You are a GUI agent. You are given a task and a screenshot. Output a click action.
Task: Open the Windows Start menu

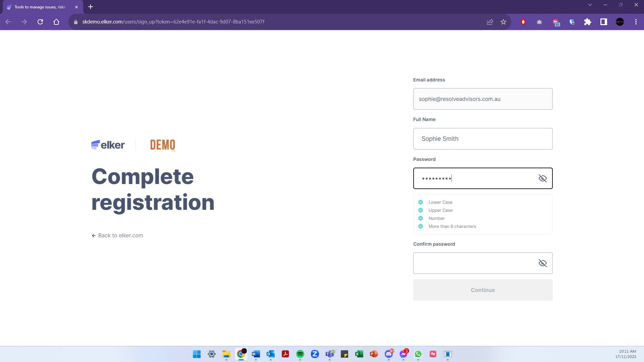[197, 354]
